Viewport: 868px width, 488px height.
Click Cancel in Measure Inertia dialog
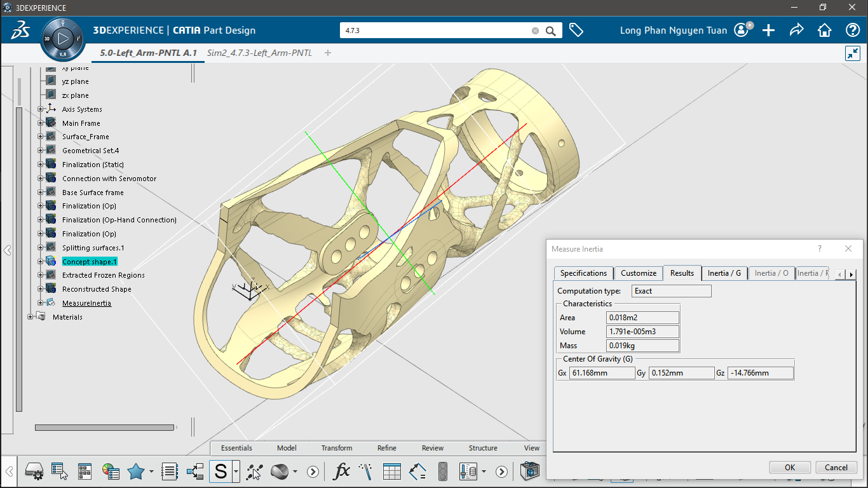coord(836,467)
